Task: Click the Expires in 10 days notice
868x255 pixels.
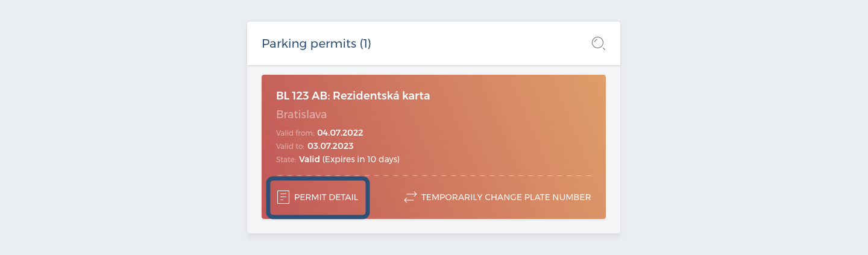Action: click(x=361, y=159)
